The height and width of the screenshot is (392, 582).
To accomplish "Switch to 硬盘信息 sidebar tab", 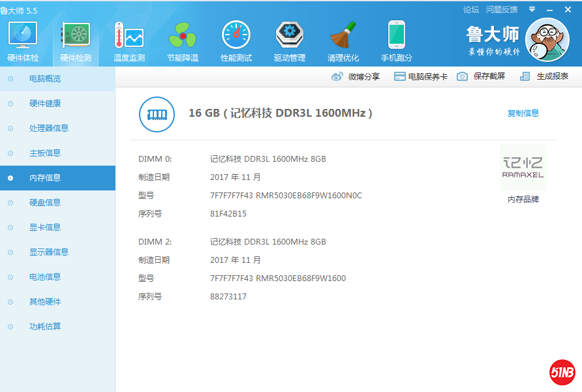I will 45,202.
